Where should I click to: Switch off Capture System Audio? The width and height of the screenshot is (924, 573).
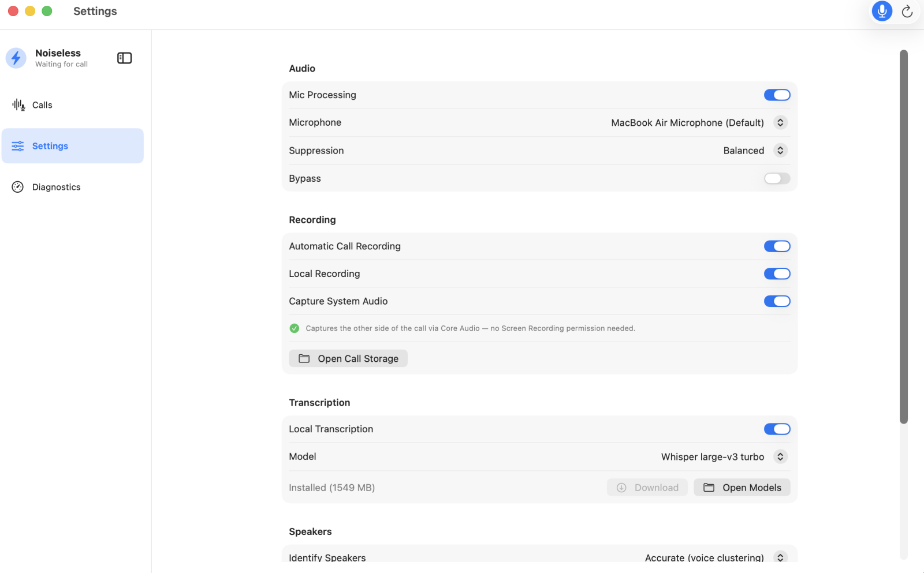[x=777, y=301]
